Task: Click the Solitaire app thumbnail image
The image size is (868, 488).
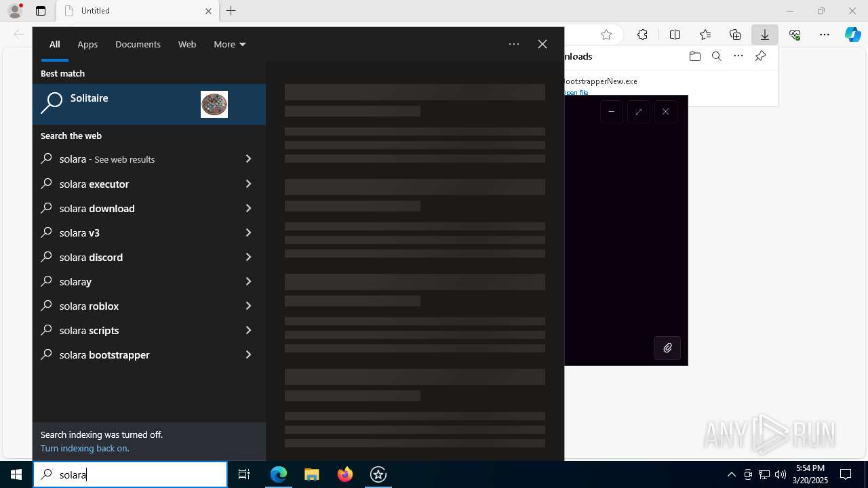Action: (214, 104)
